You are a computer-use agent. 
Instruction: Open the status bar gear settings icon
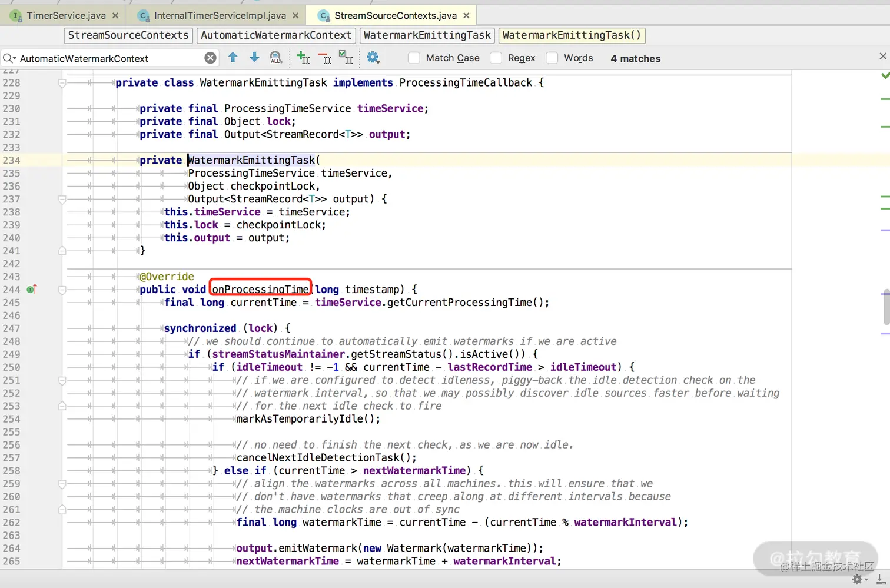[x=859, y=579]
